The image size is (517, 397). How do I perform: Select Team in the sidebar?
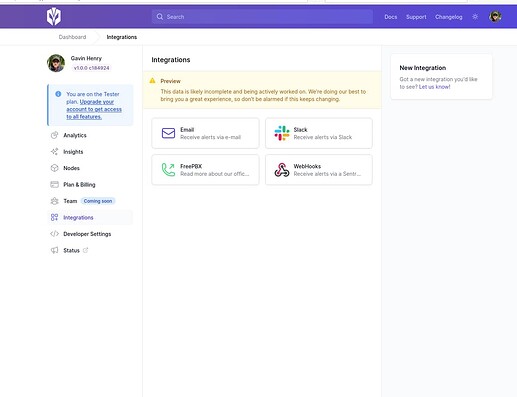click(70, 201)
